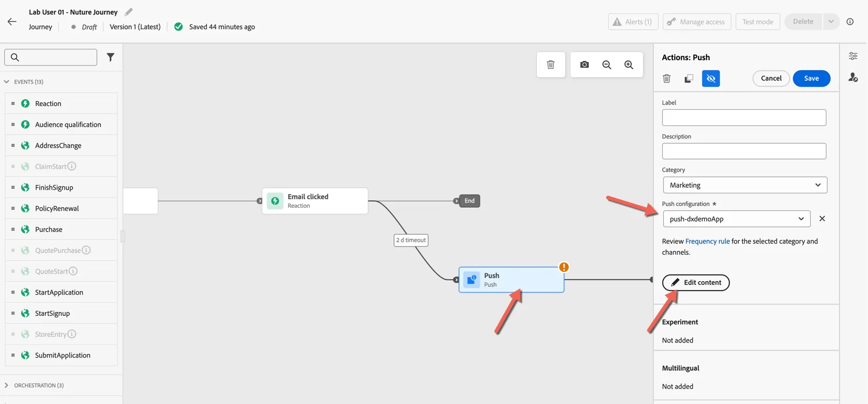The image size is (868, 404).
Task: Open Push configuration dropdown
Action: coord(736,219)
